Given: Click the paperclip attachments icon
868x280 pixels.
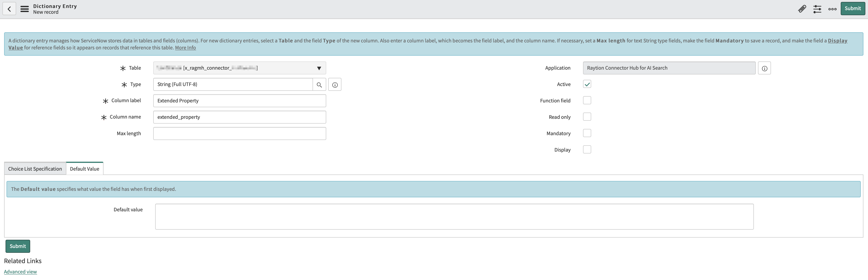Looking at the screenshot, I should pyautogui.click(x=802, y=9).
